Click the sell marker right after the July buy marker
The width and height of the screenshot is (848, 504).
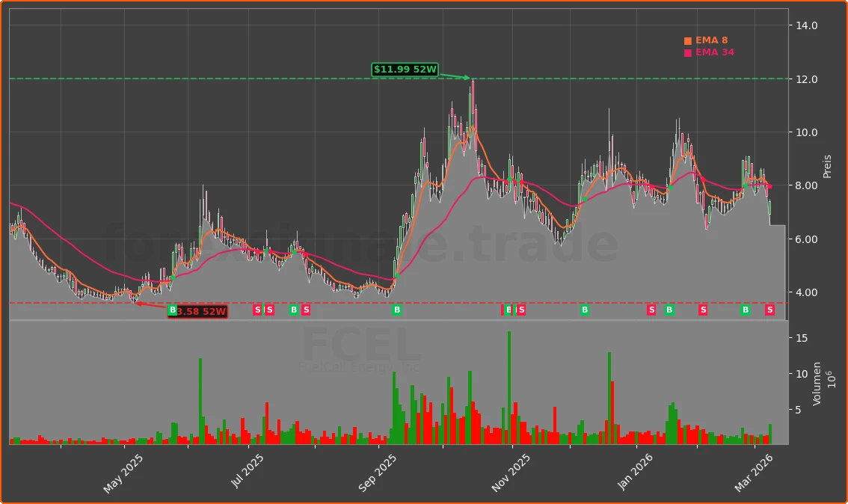tap(306, 310)
